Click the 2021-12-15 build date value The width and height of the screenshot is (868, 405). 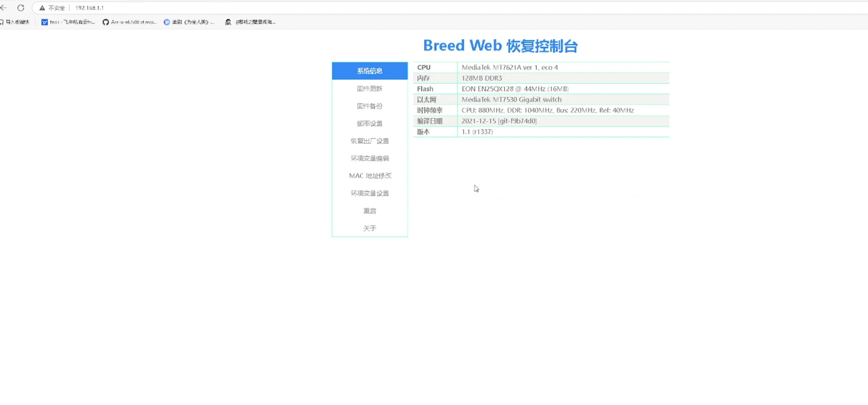[499, 121]
